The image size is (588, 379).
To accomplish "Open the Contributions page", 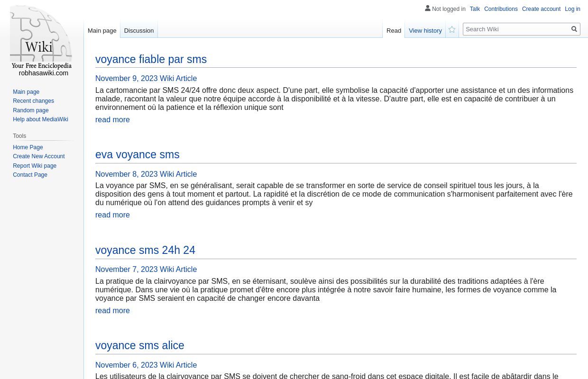I will pos(501,9).
